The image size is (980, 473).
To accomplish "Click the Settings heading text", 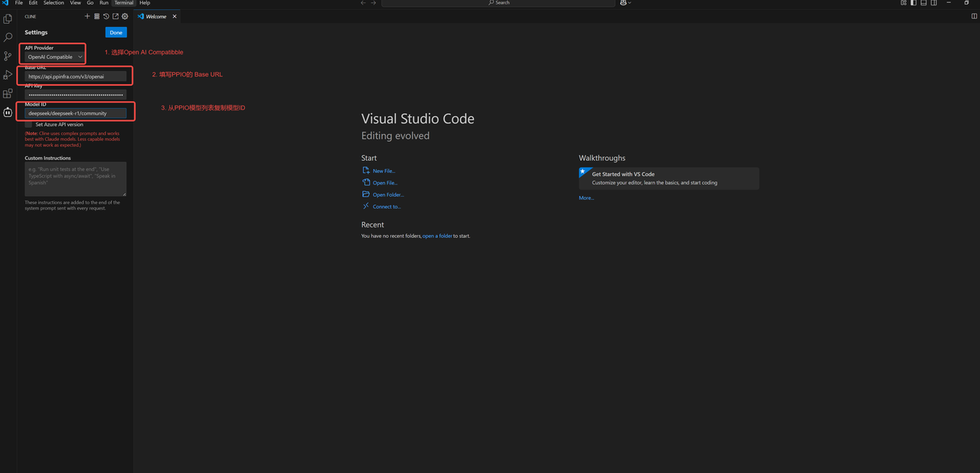I will (x=36, y=32).
